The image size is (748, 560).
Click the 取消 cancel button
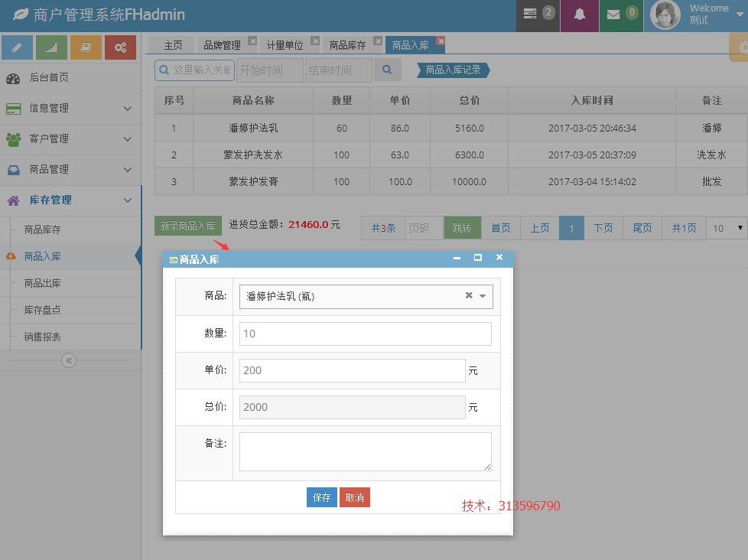pyautogui.click(x=354, y=497)
